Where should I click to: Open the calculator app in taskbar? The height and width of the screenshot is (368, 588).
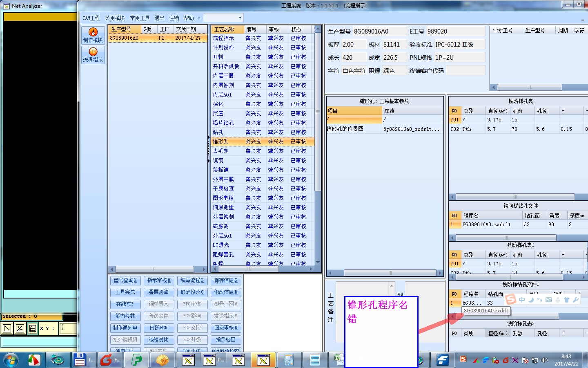pos(289,360)
